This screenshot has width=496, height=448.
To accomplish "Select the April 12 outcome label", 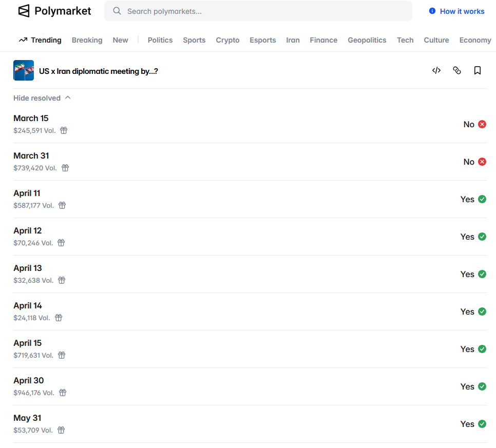I will point(28,230).
